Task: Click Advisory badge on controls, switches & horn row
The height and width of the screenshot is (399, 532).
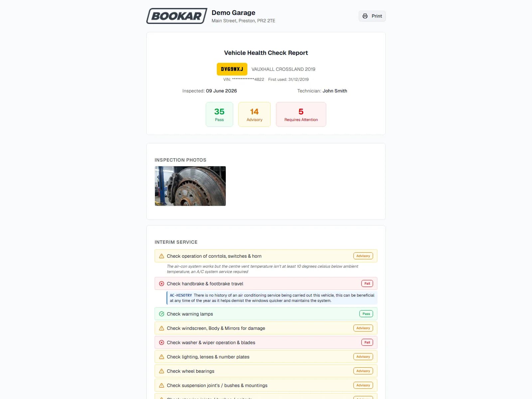Action: 363,256
